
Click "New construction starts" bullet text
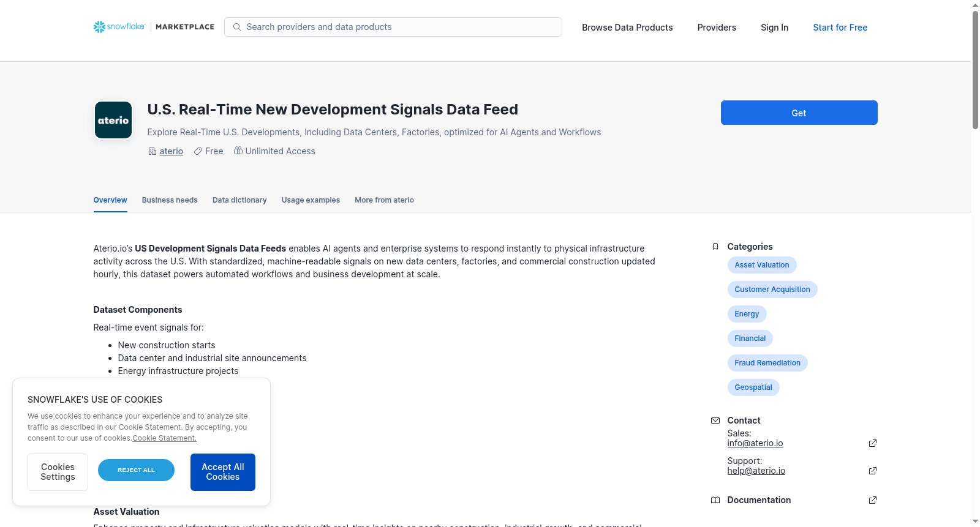[167, 345]
